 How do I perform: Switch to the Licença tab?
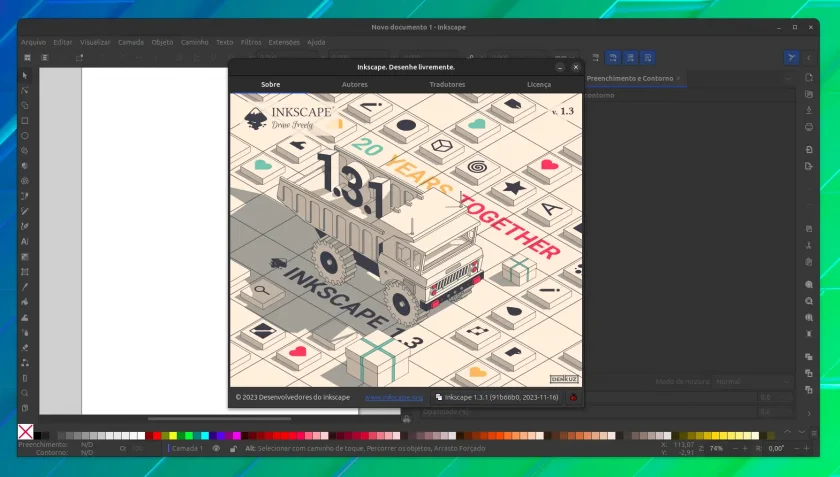coord(539,84)
